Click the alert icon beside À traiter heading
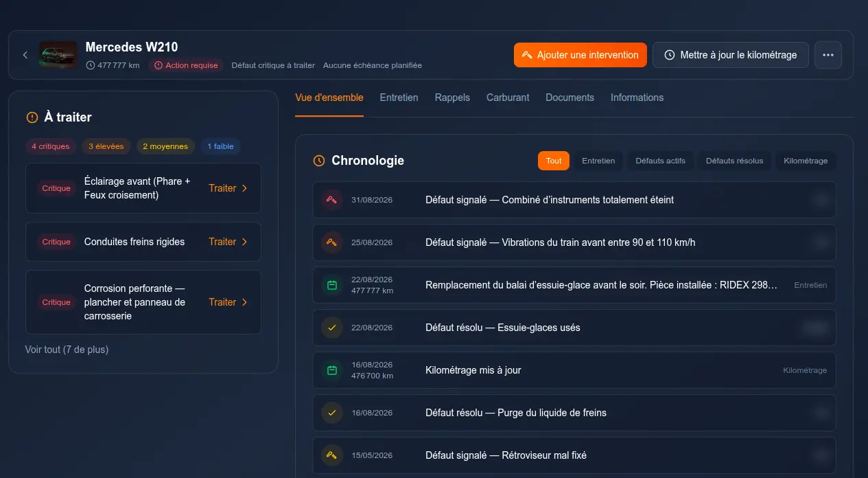This screenshot has width=868, height=478. pyautogui.click(x=32, y=117)
